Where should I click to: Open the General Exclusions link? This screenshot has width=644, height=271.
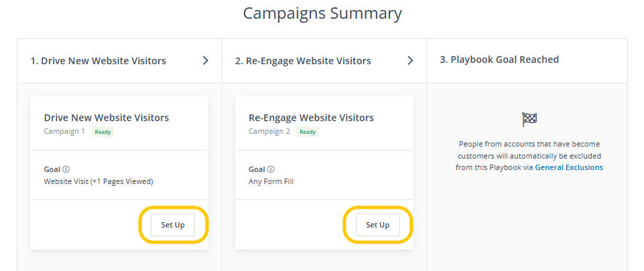(568, 167)
